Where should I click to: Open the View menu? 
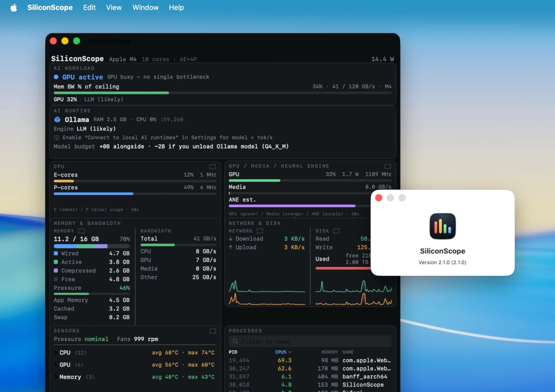click(114, 8)
